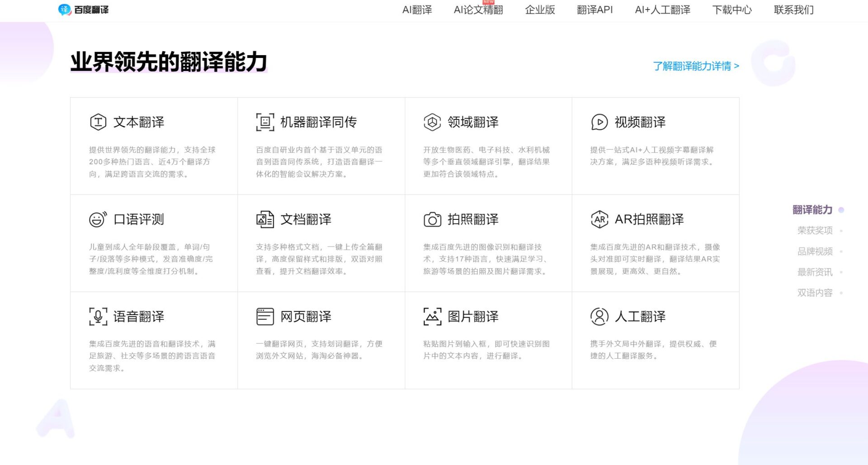
Task: Click the 文档翻译 document icon
Action: 265,219
